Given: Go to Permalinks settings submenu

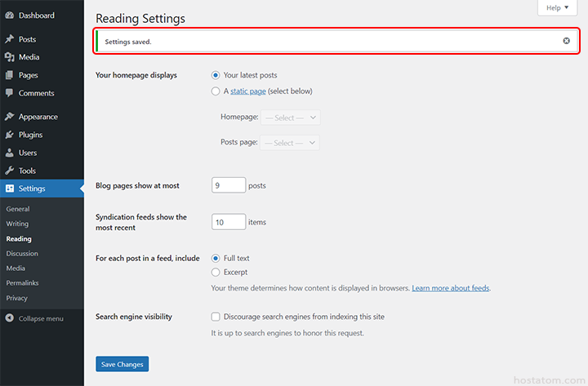Looking at the screenshot, I should (23, 283).
